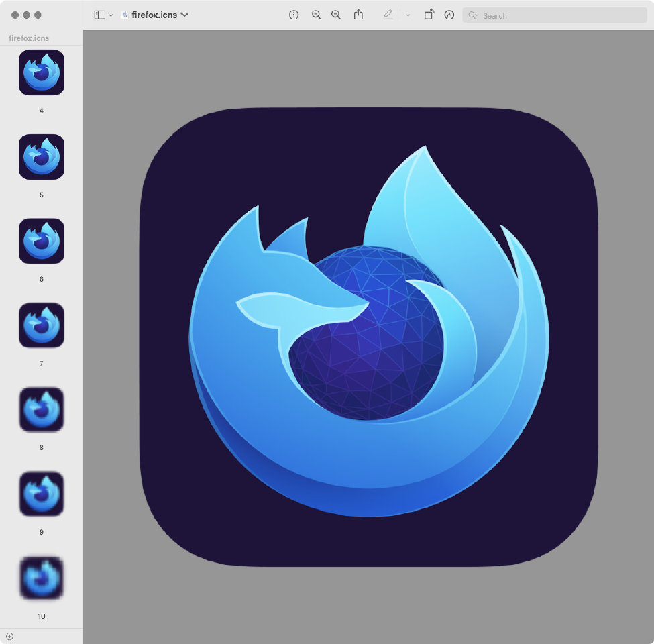This screenshot has height=644, width=654.
Task: Show the Markup toolbar
Action: [x=449, y=15]
